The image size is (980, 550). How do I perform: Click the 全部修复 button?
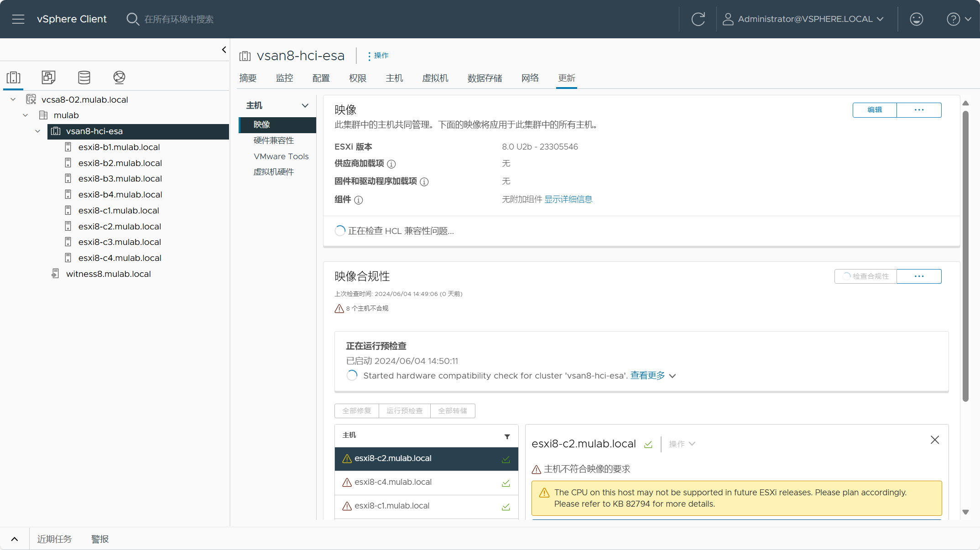tap(357, 411)
